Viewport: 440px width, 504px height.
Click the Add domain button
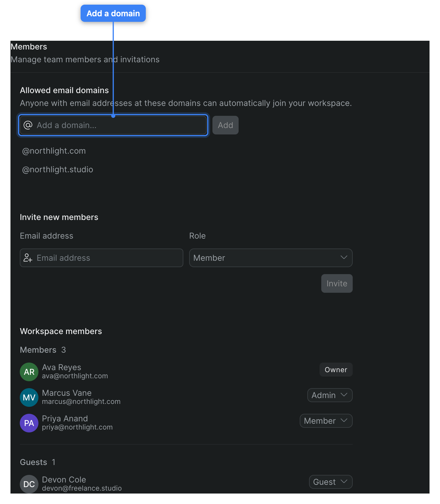(226, 125)
